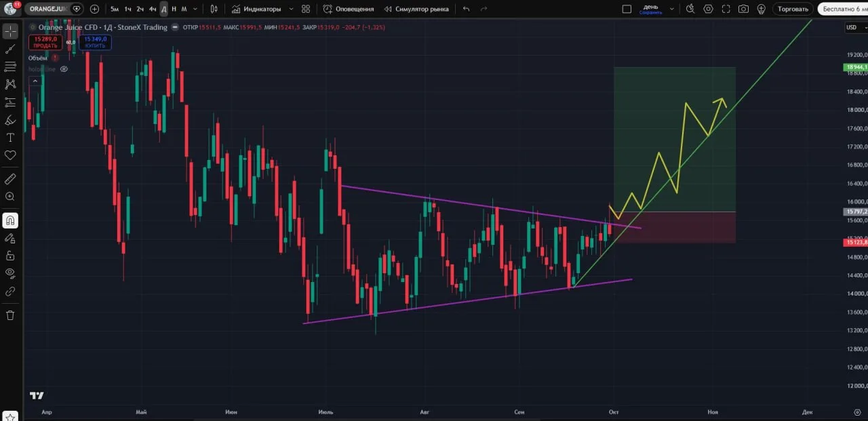Activate the zoom in tool
Image resolution: width=868 pixels, height=421 pixels.
(10, 197)
